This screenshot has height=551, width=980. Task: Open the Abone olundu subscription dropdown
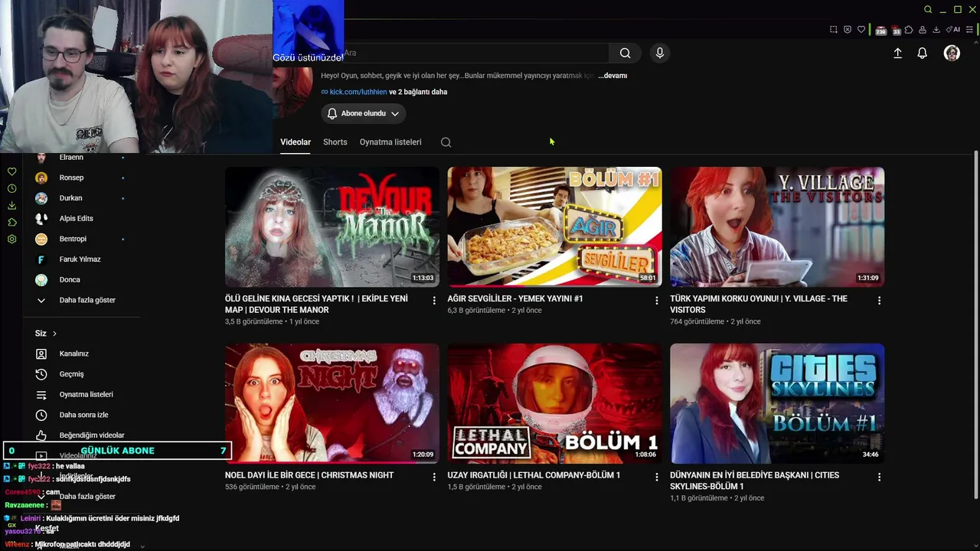pyautogui.click(x=363, y=113)
